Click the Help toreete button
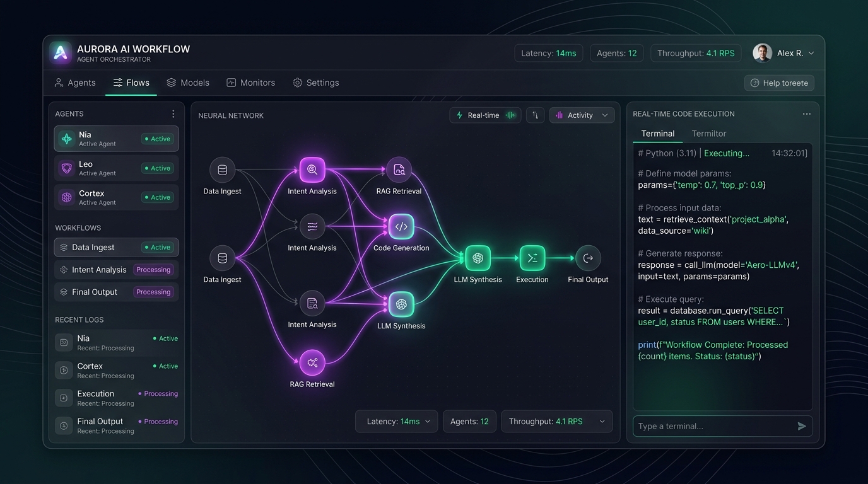The width and height of the screenshot is (868, 484). (779, 83)
